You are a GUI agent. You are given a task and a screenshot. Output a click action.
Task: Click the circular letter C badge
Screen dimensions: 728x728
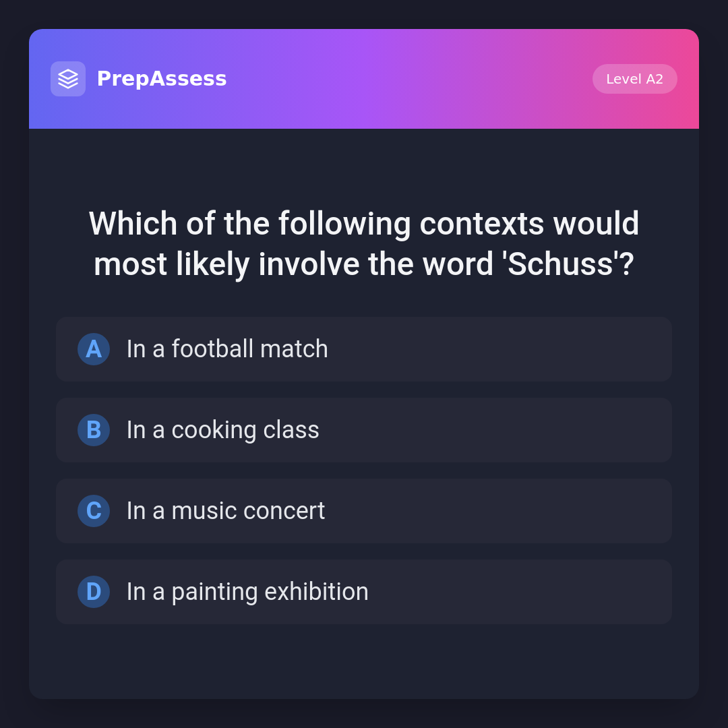click(94, 511)
